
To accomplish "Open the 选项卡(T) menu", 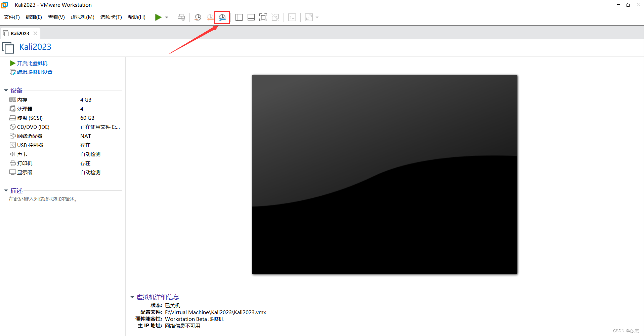I will 111,17.
